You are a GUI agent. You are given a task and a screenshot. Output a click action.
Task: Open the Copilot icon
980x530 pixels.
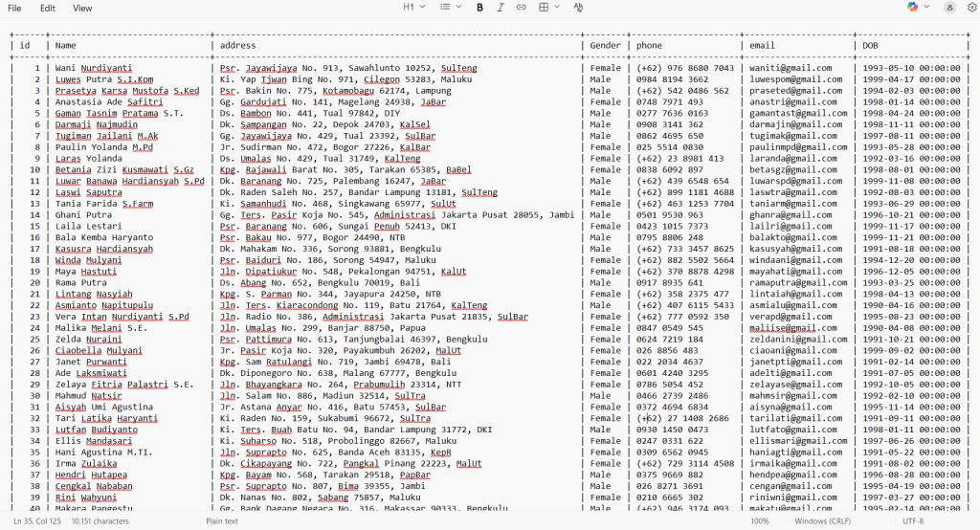click(x=912, y=8)
